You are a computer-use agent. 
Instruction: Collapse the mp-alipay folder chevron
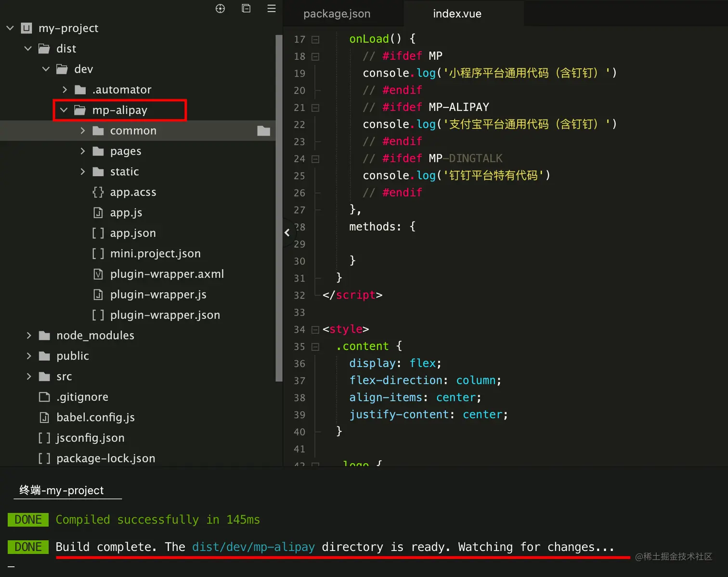coord(64,110)
